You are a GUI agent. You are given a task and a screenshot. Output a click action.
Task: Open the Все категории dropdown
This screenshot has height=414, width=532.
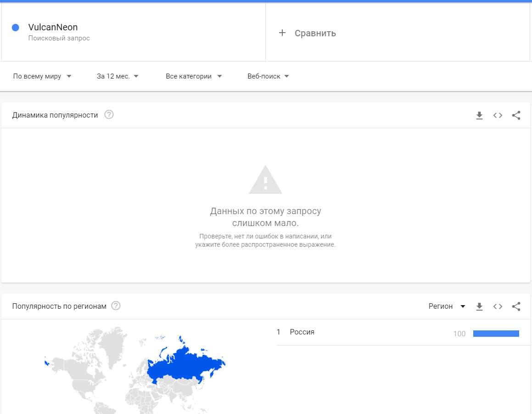point(194,76)
